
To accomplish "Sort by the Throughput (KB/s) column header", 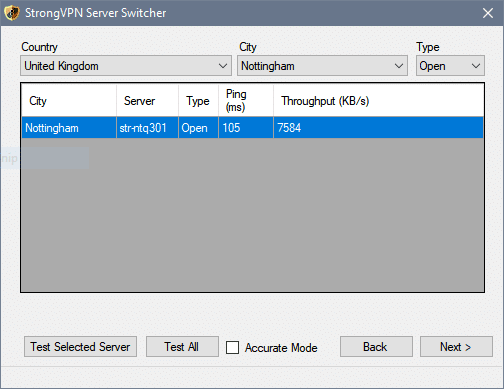I will pyautogui.click(x=378, y=101).
